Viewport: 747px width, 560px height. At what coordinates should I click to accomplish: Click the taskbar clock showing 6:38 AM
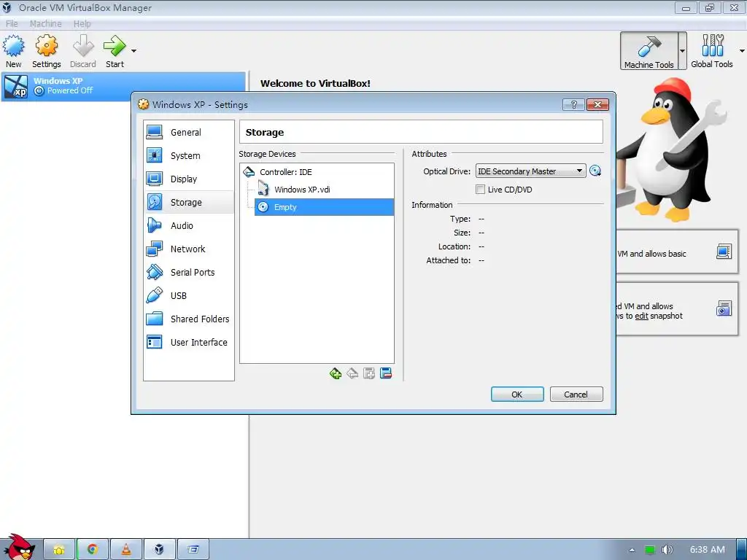pos(708,550)
